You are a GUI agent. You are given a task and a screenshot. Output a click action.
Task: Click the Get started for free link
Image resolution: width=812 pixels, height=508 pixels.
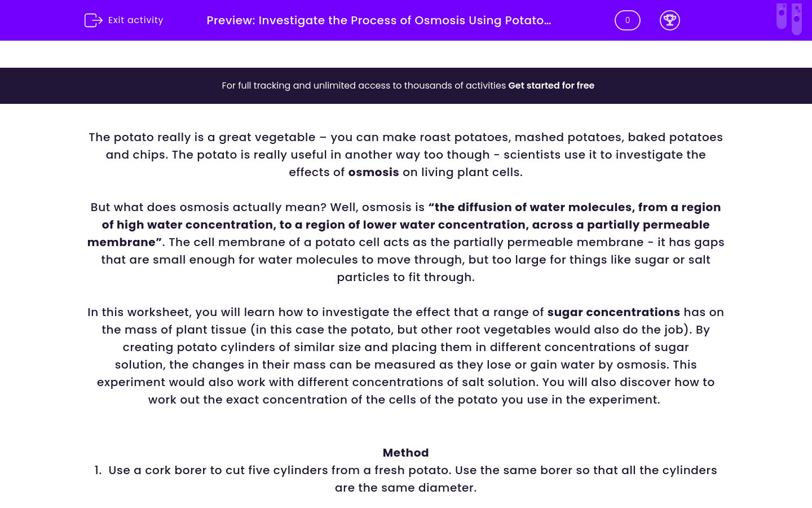[551, 86]
